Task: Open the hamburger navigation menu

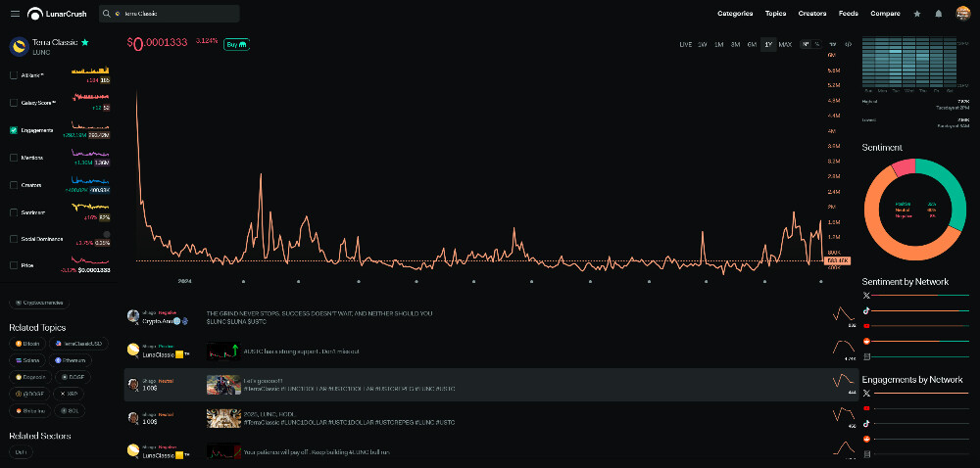Action: 14,14
